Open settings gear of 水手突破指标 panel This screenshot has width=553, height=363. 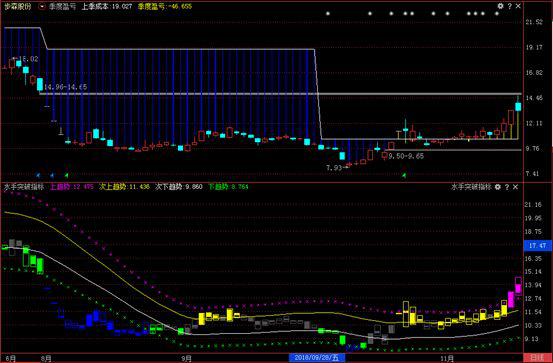click(x=498, y=187)
